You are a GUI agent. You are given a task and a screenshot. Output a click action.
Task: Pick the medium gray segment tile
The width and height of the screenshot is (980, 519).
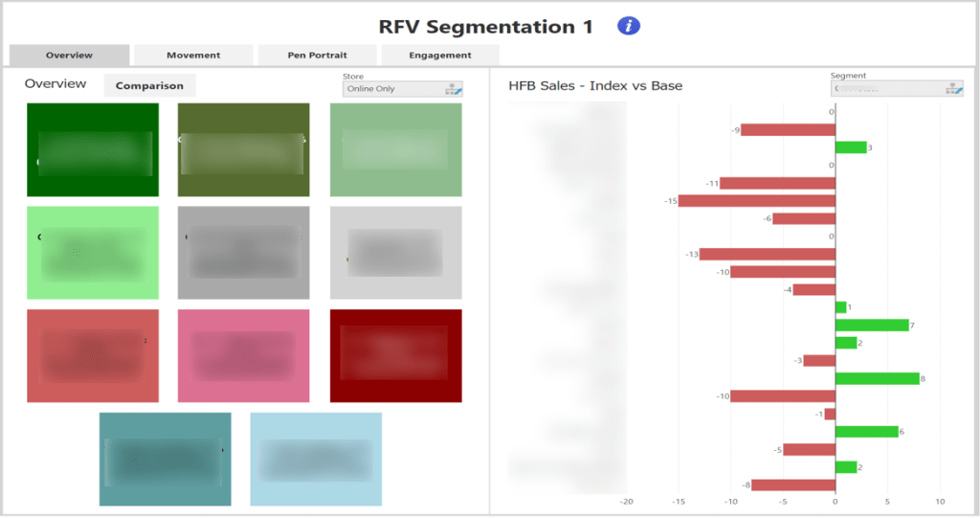click(244, 253)
